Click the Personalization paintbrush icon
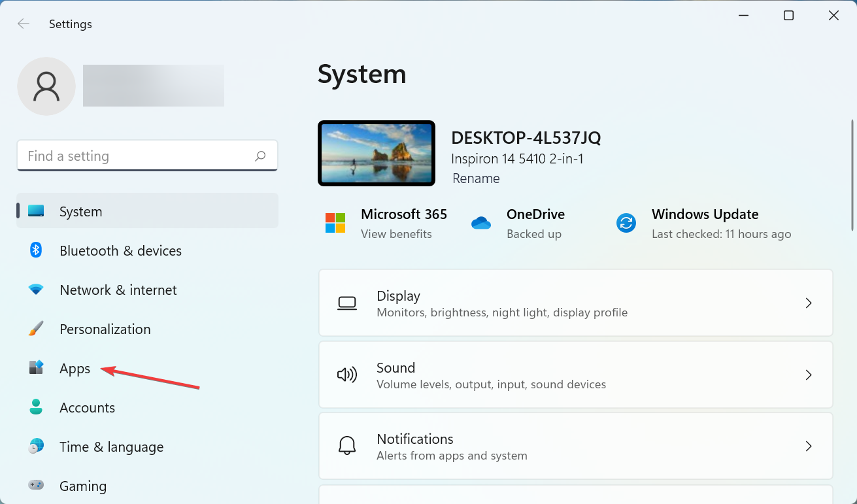Image resolution: width=857 pixels, height=504 pixels. pos(37,328)
